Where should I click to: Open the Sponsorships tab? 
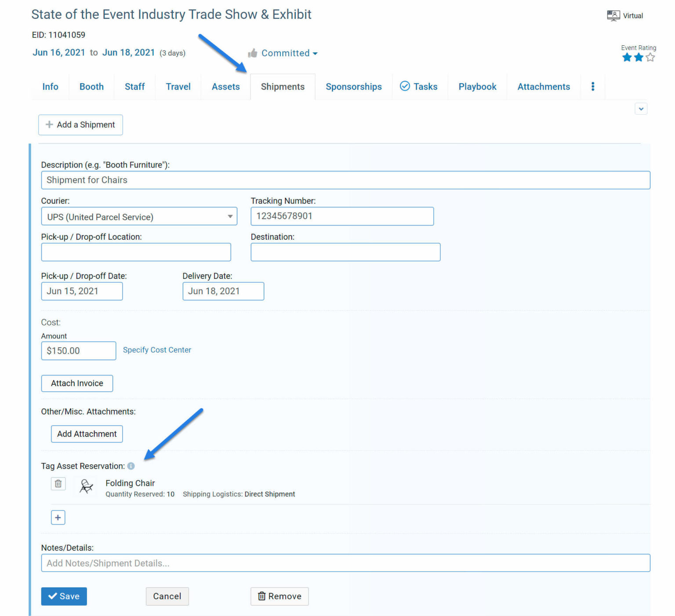(353, 86)
